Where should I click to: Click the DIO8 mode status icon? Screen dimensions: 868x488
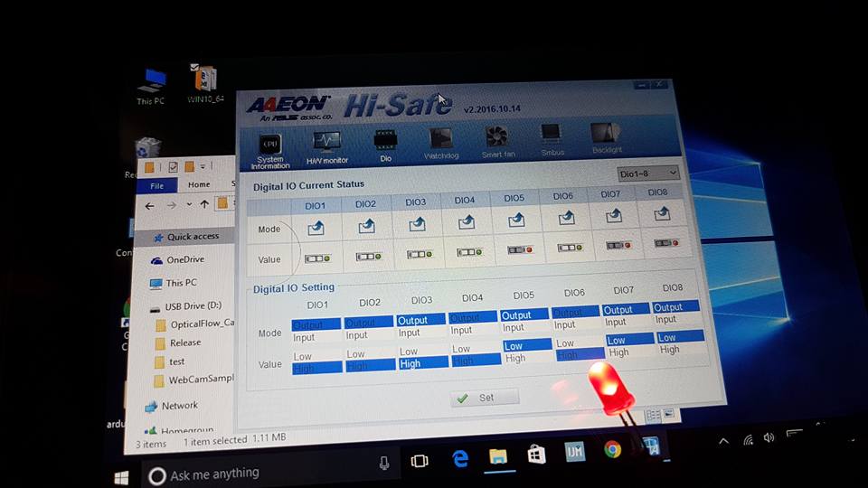pos(662,213)
